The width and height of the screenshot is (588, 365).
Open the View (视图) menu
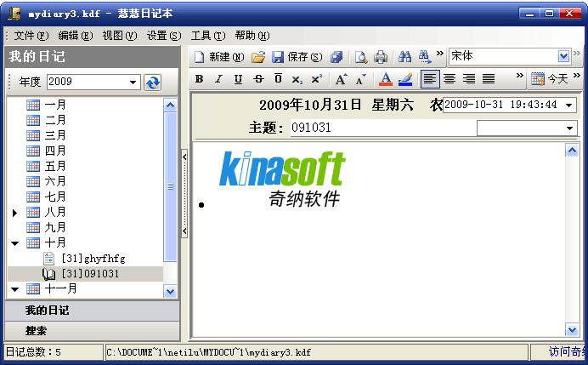[x=120, y=36]
